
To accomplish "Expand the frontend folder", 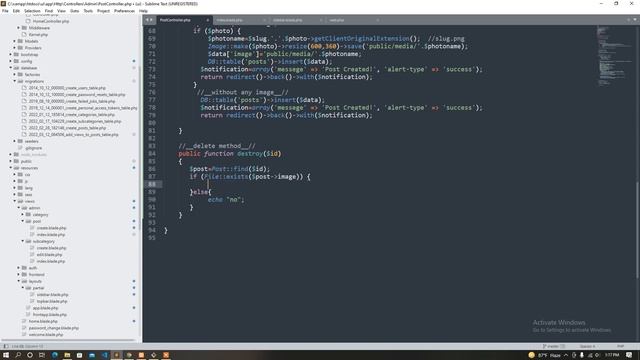I will tap(18, 275).
